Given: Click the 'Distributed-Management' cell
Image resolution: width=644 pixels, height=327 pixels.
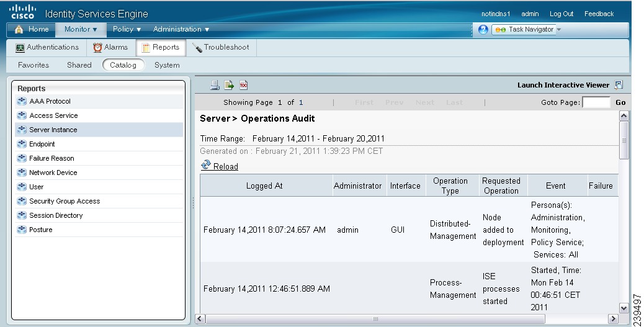Looking at the screenshot, I should click(x=453, y=230).
